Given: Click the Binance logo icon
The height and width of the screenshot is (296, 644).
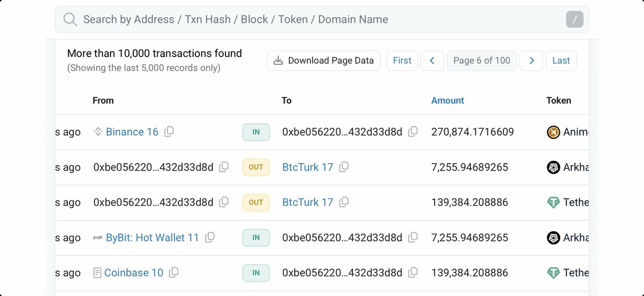Looking at the screenshot, I should tap(98, 132).
